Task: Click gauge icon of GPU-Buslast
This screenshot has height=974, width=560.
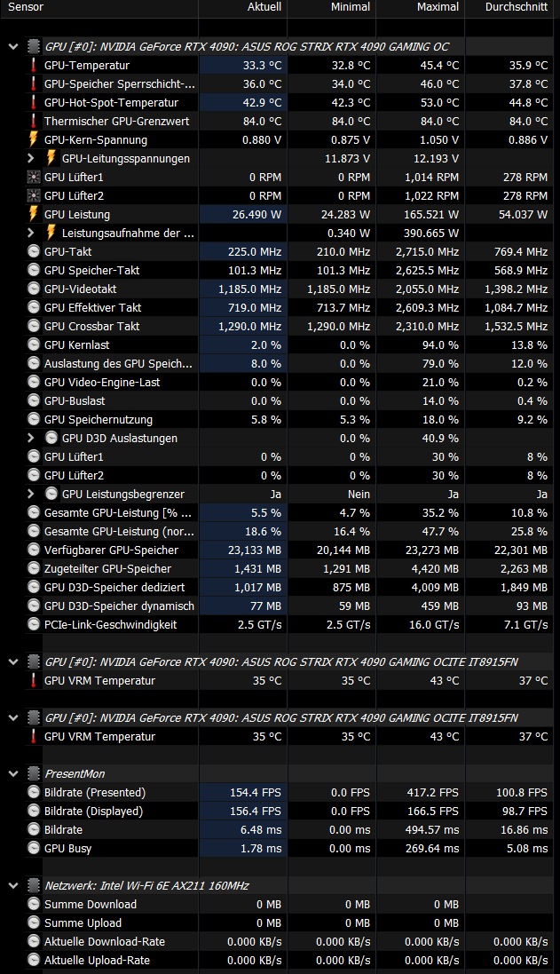Action: tap(34, 400)
